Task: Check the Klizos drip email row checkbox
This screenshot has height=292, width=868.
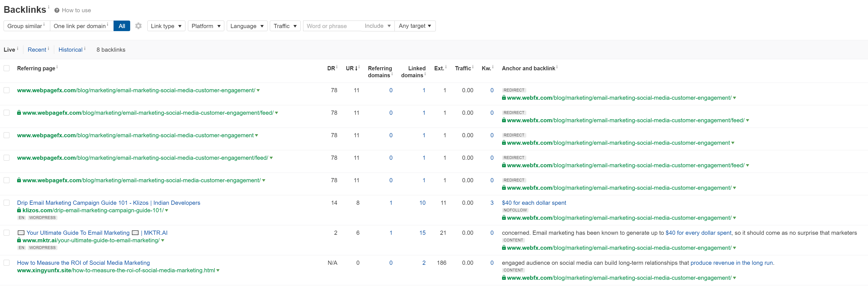Action: 6,203
